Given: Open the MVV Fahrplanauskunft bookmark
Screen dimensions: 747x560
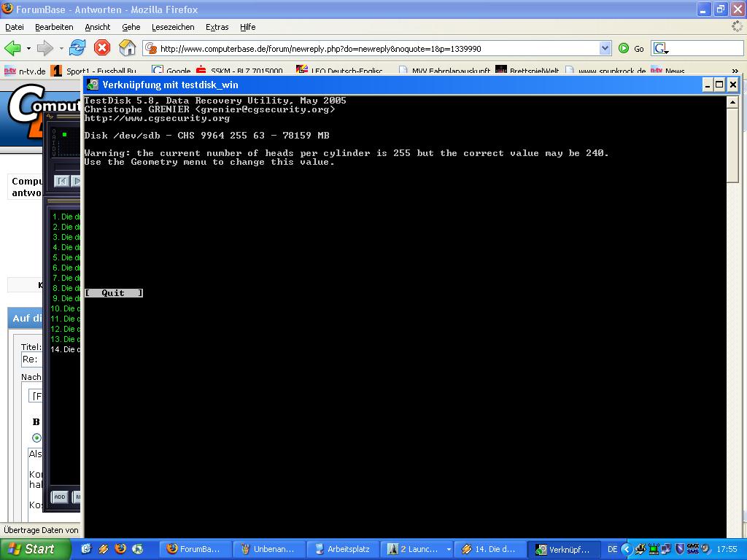Looking at the screenshot, I should coord(444,71).
